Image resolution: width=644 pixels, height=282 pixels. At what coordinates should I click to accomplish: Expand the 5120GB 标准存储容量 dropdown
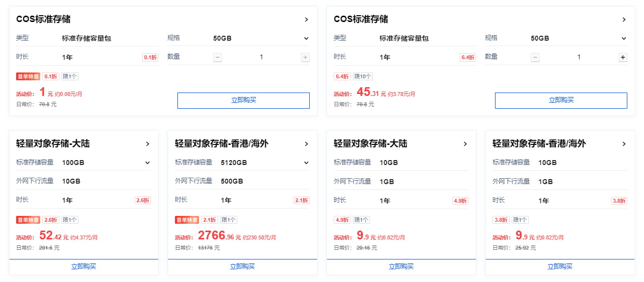tap(306, 163)
